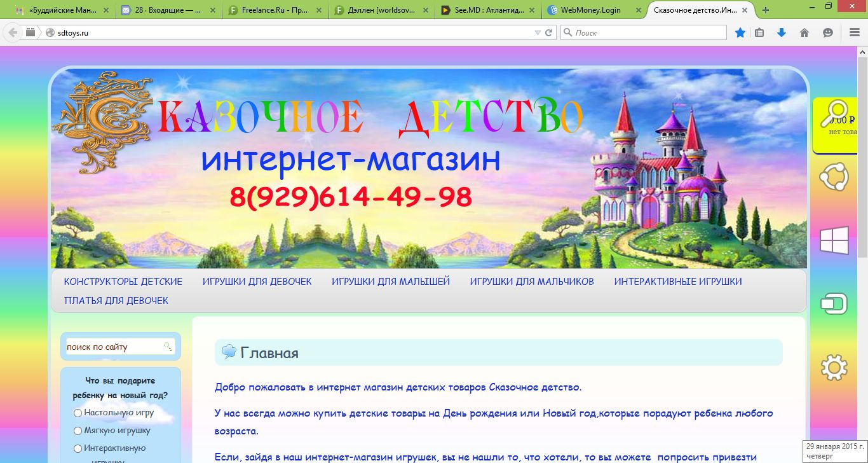Open КОНСТРУКТОРЫ ДЕТСКИЕ category
This screenshot has height=463, width=868.
(123, 281)
